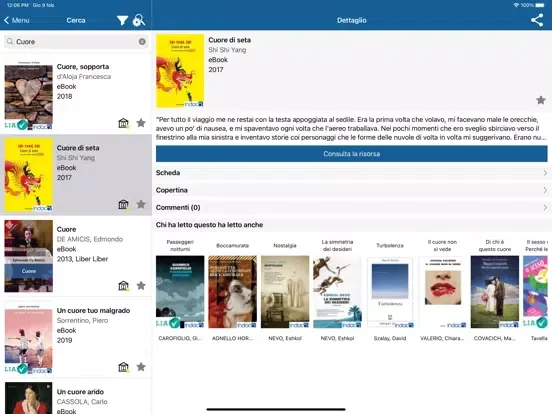The image size is (552, 414).
Task: Open Passeggeri notturni recommended book
Action: click(x=180, y=292)
